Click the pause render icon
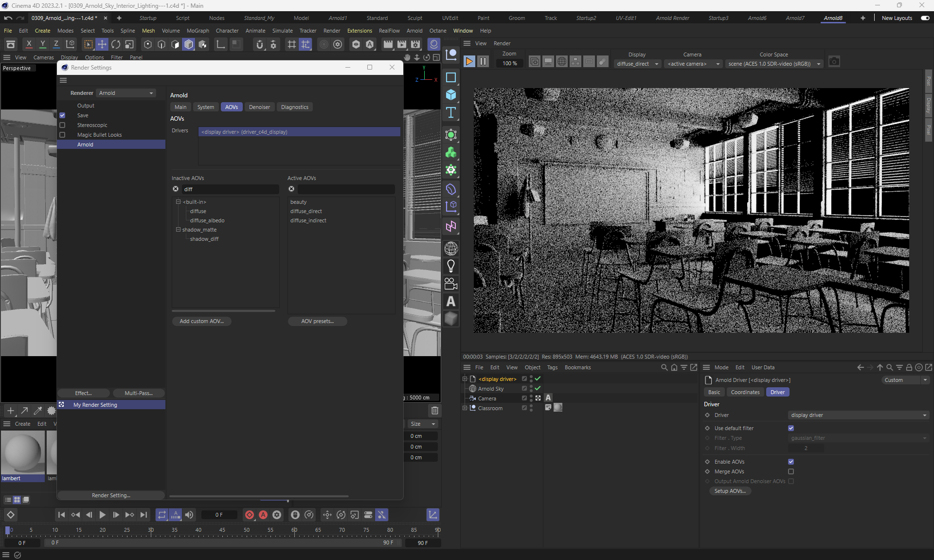934x560 pixels. [x=483, y=62]
